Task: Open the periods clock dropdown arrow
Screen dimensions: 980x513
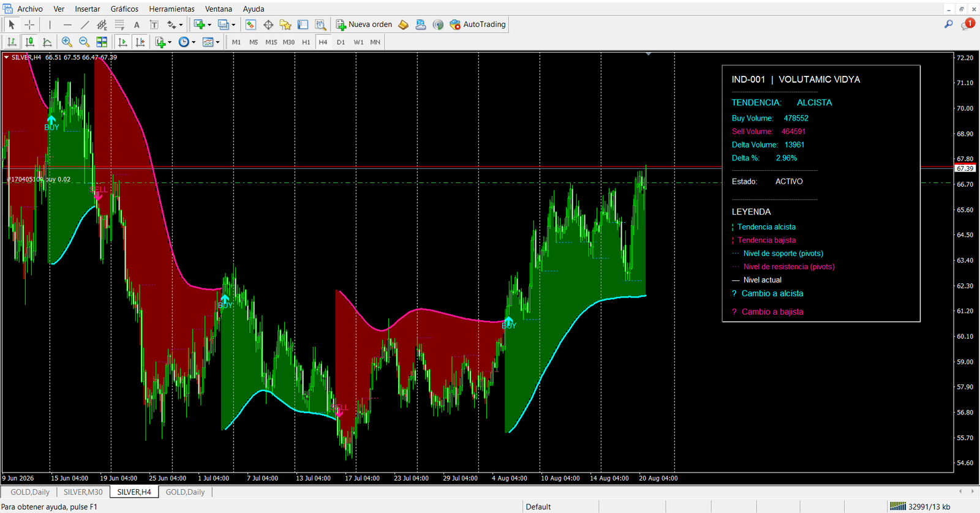Action: tap(194, 42)
